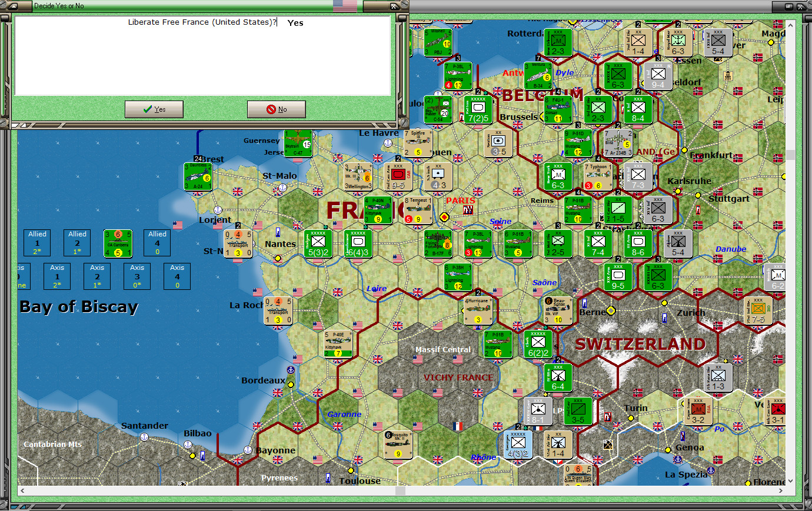
Task: Select the B-17F Flying Fortress bomber
Action: pyautogui.click(x=438, y=243)
